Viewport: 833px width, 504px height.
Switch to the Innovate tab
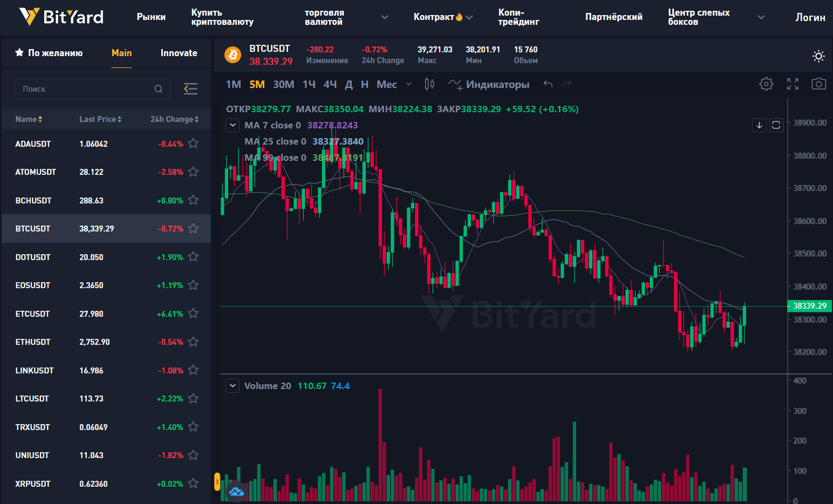(179, 53)
